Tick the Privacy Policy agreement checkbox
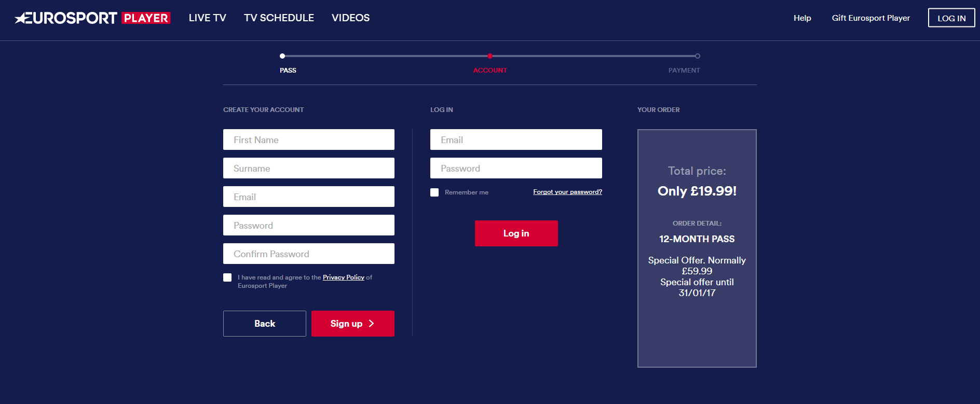This screenshot has width=980, height=404. 227,277
